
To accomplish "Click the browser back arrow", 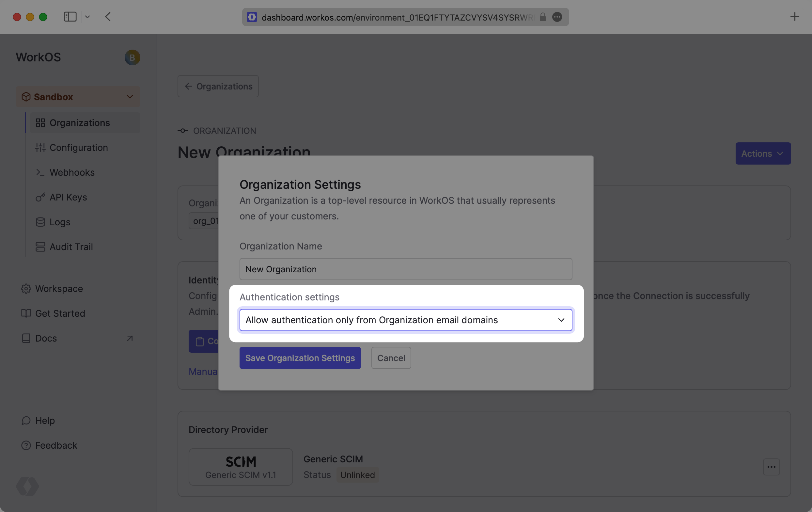I will click(x=108, y=17).
